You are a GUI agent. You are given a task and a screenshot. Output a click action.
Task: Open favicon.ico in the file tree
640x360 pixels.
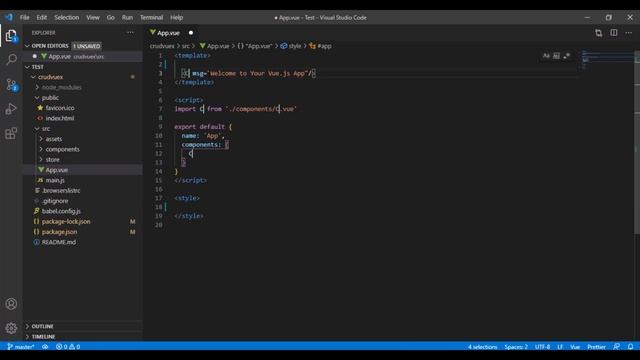click(x=60, y=108)
